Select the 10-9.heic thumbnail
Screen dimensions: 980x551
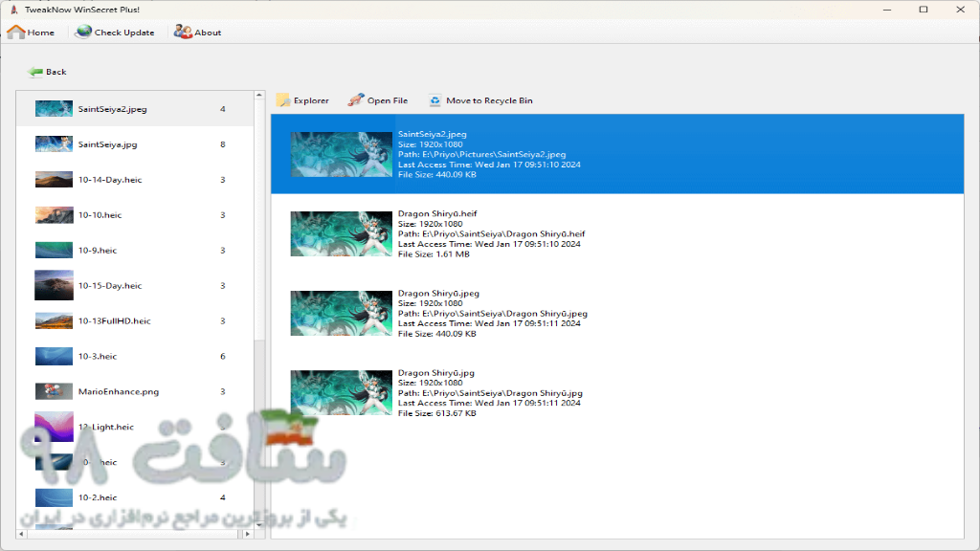pyautogui.click(x=54, y=251)
